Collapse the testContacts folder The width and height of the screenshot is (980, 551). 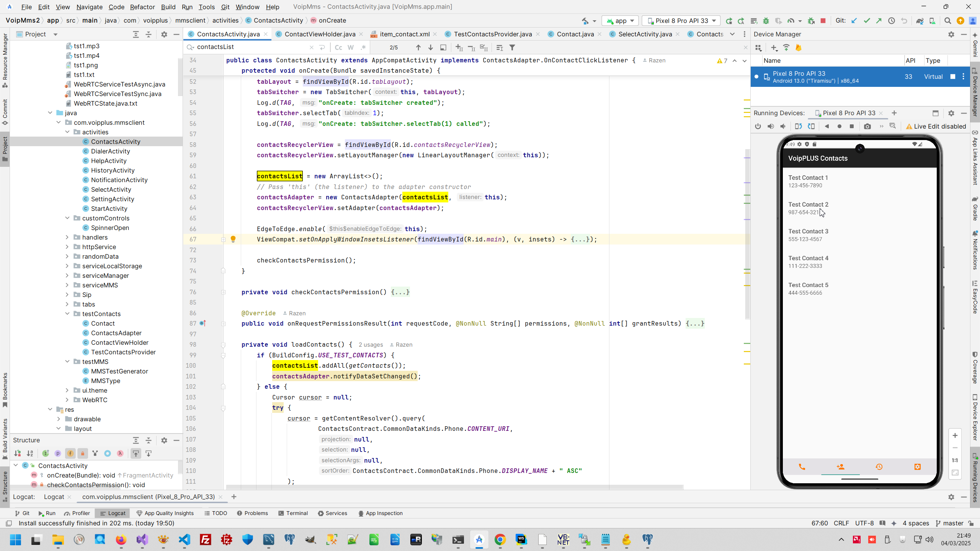67,314
